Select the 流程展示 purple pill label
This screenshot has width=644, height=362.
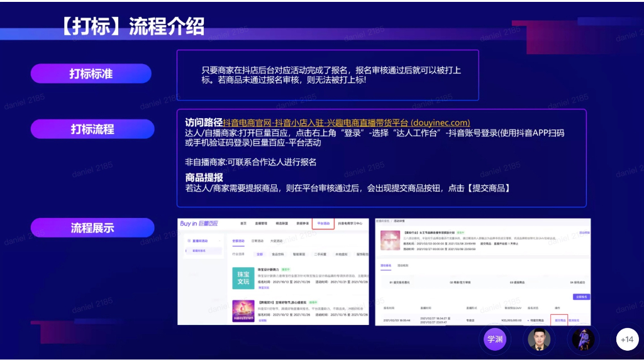tap(92, 228)
